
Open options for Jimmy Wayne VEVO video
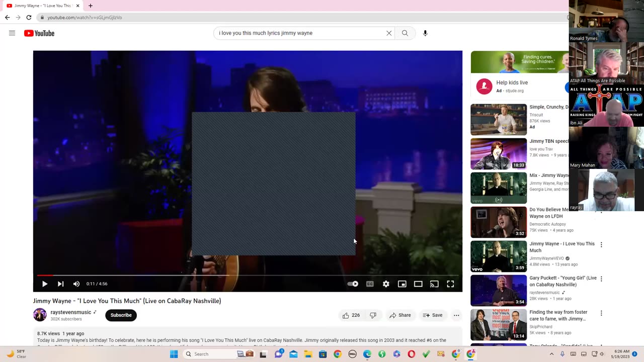tap(601, 245)
